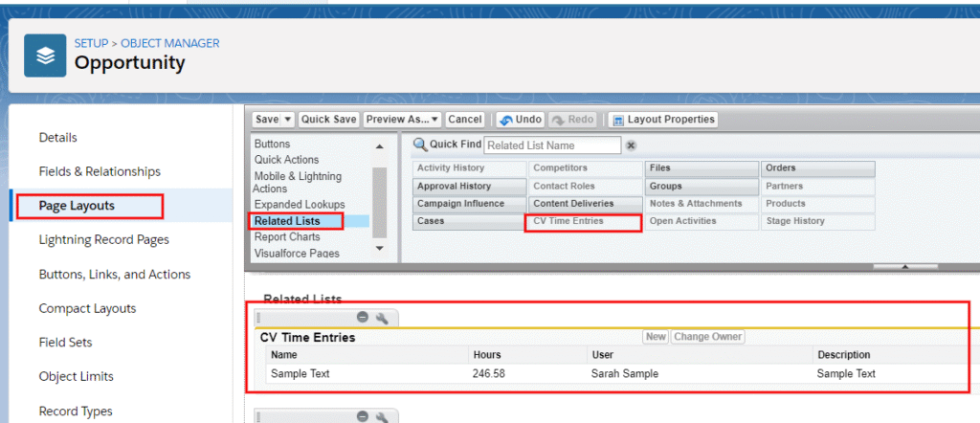Click the wrench icon on the second related list

pos(381,416)
